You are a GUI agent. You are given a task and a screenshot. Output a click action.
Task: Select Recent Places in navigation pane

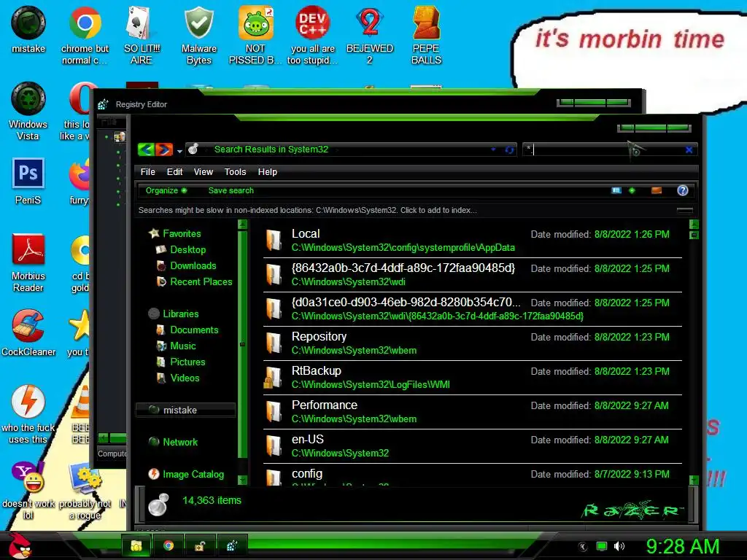(x=194, y=282)
